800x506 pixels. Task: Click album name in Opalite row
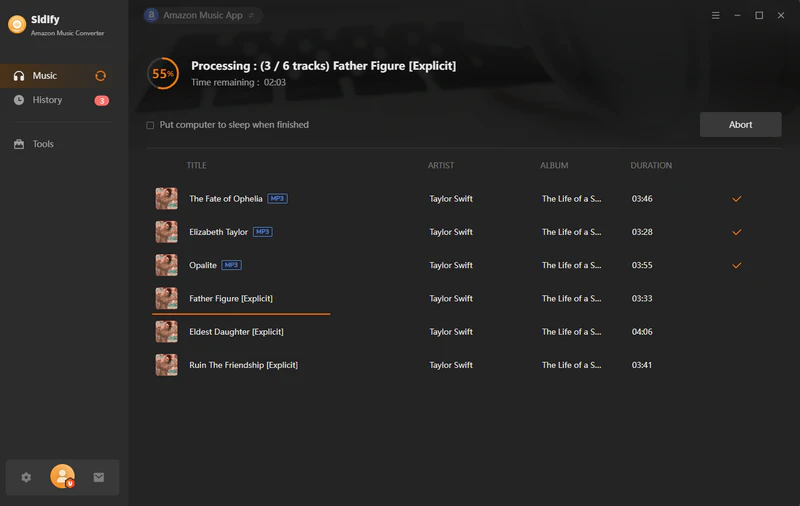pyautogui.click(x=571, y=265)
